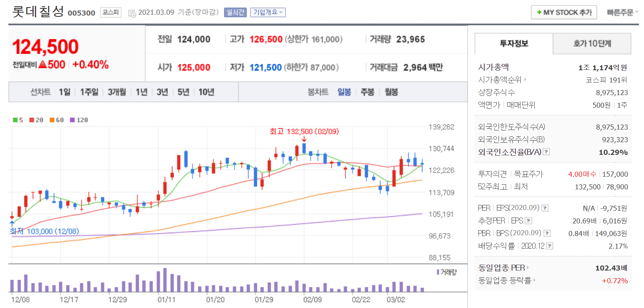Switch to the 투자정보 tab

[x=514, y=43]
